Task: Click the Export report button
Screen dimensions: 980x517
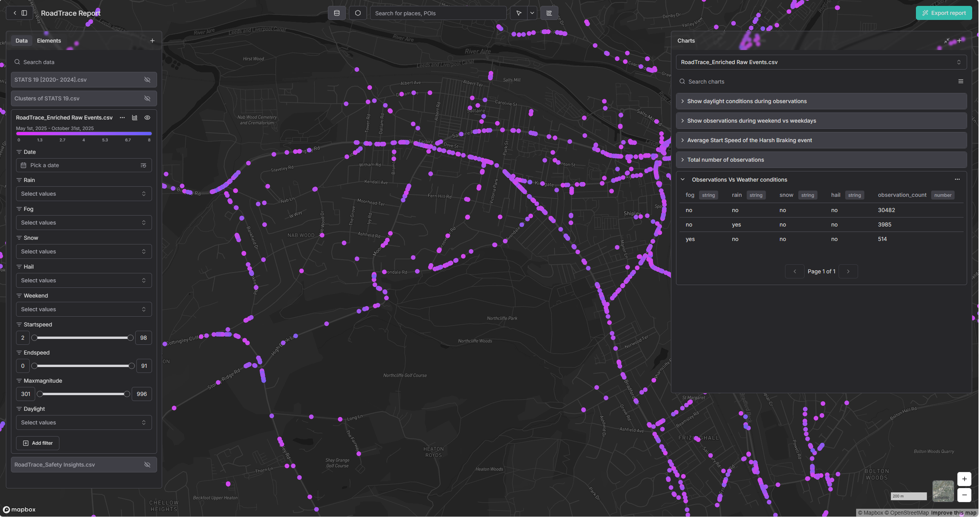Action: coord(944,13)
